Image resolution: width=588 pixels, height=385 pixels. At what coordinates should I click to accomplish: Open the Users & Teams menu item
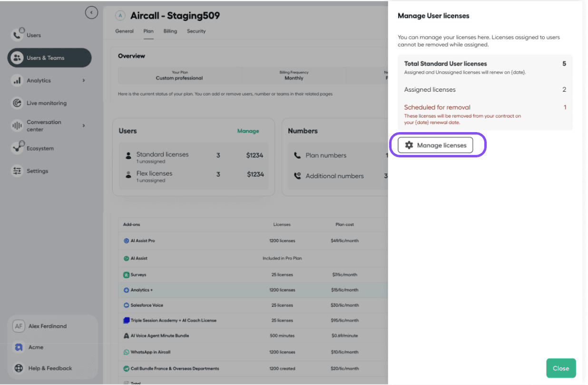[x=49, y=58]
